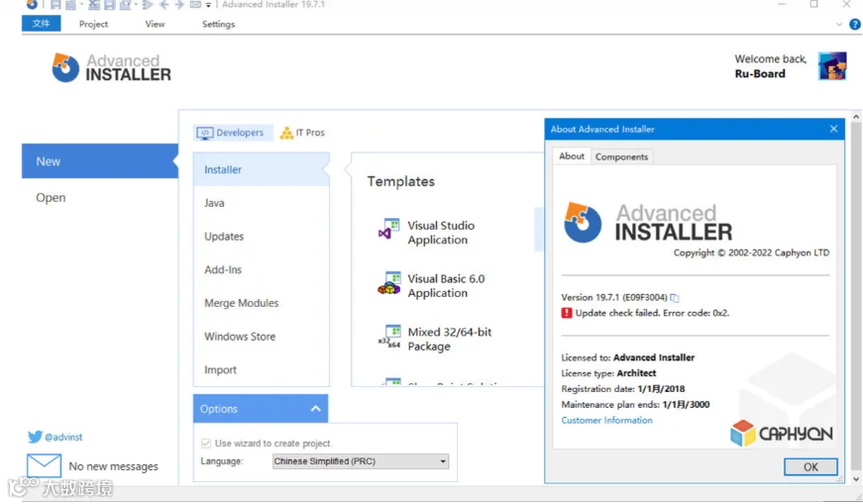This screenshot has height=504, width=863.
Task: Expand the ribbon chevron near help
Action: [839, 24]
